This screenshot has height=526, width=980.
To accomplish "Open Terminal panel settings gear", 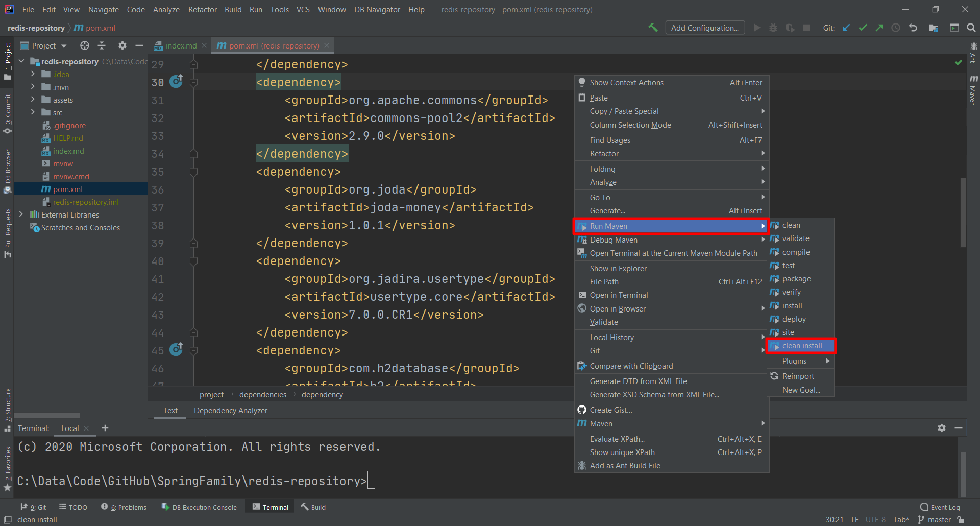I will [942, 428].
